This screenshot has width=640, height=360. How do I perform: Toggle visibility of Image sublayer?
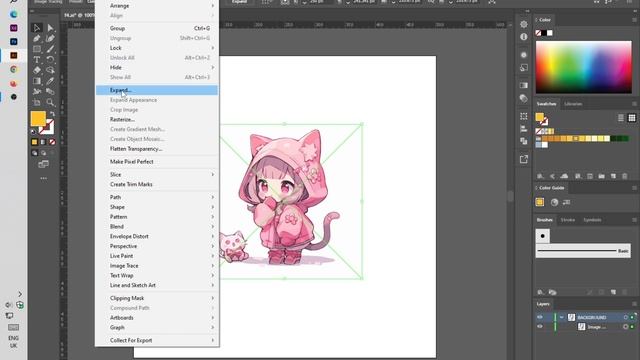coord(540,327)
